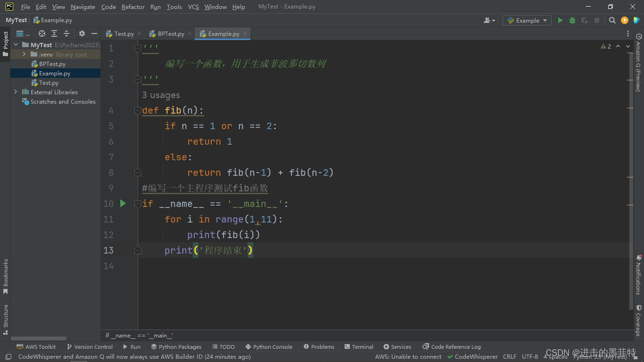Open the Version Control tool window
This screenshot has height=362, width=644.
pos(90,346)
